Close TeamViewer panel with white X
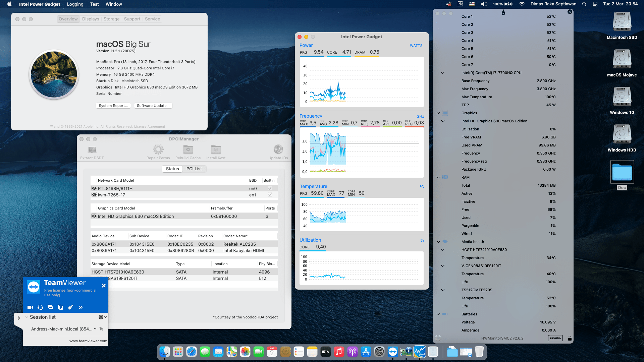Screen dimensions: 644x362 coord(104,286)
